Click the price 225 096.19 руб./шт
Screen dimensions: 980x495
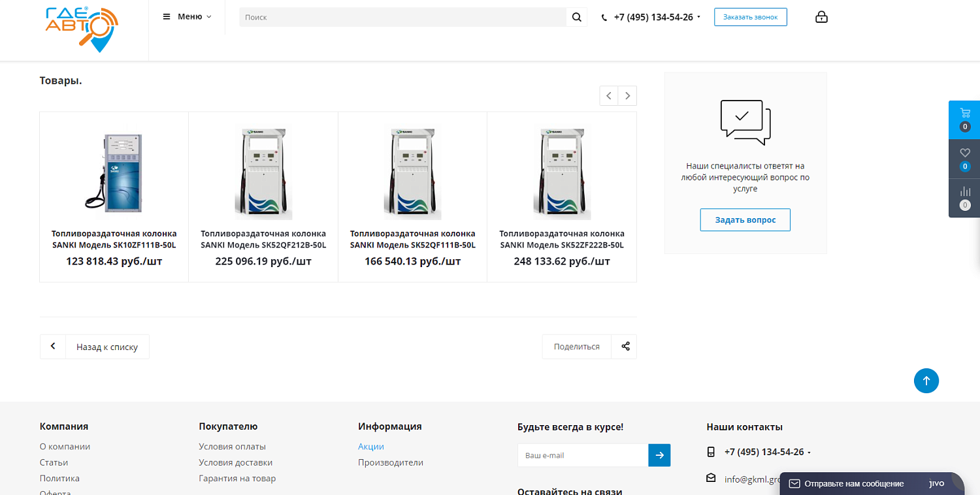pos(263,261)
